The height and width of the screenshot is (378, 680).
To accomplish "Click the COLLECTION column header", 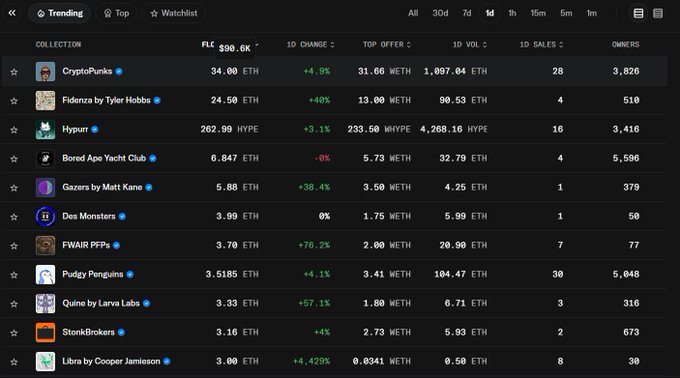I will coord(58,45).
